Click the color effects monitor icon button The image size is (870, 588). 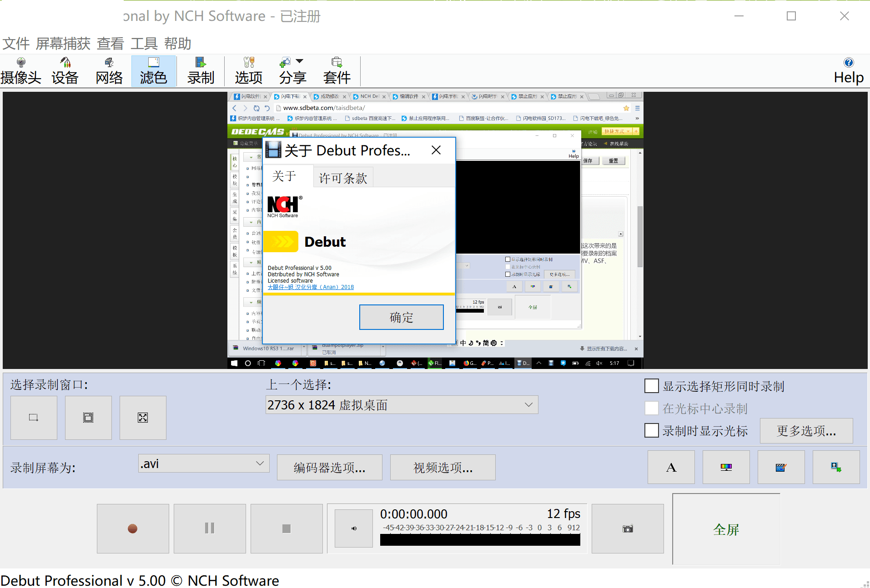(x=726, y=467)
